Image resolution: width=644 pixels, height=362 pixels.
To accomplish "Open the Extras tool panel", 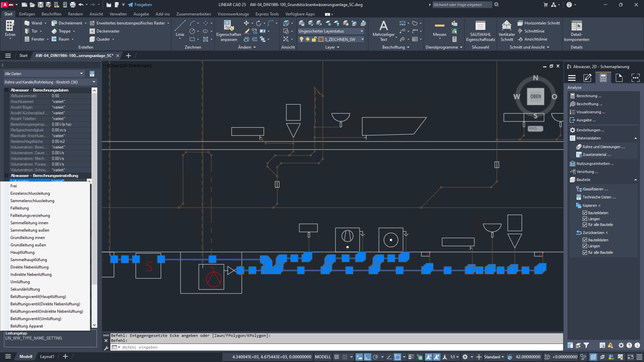I will tap(10, 29).
